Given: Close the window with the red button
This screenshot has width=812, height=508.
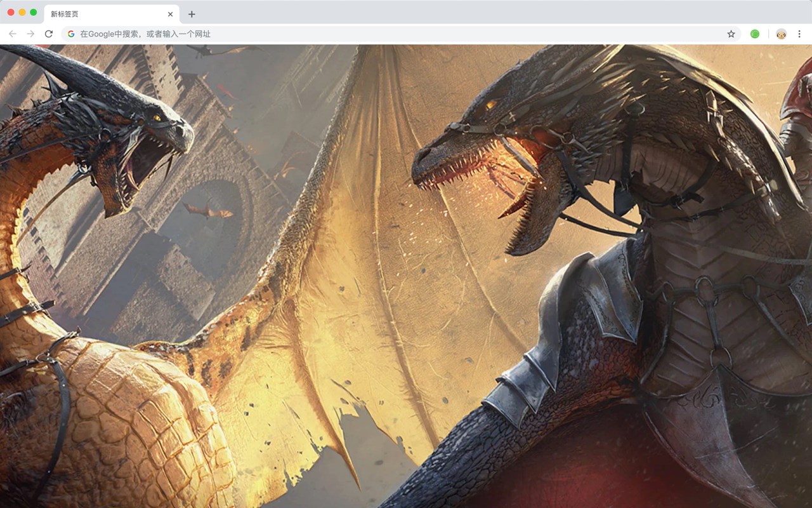Looking at the screenshot, I should pyautogui.click(x=11, y=12).
